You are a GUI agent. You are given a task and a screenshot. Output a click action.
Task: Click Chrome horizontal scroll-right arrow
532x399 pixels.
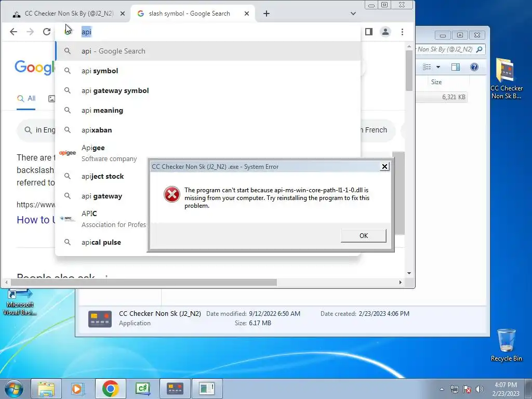pyautogui.click(x=401, y=282)
